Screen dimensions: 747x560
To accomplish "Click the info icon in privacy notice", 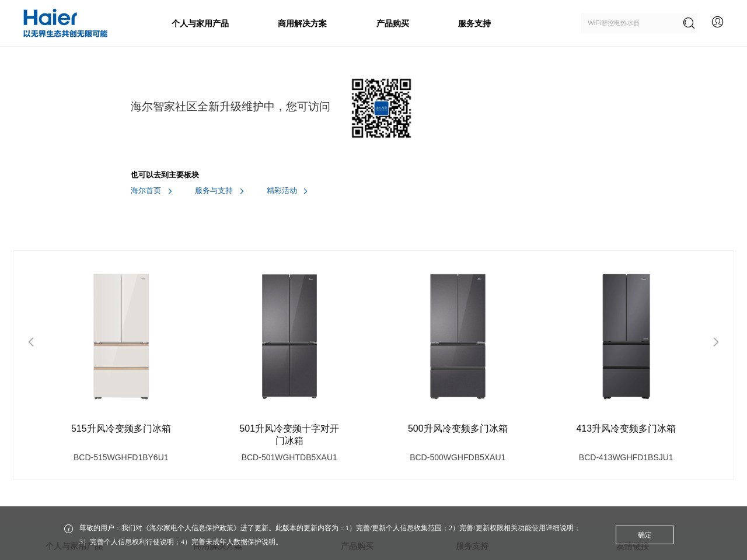I will 68,528.
